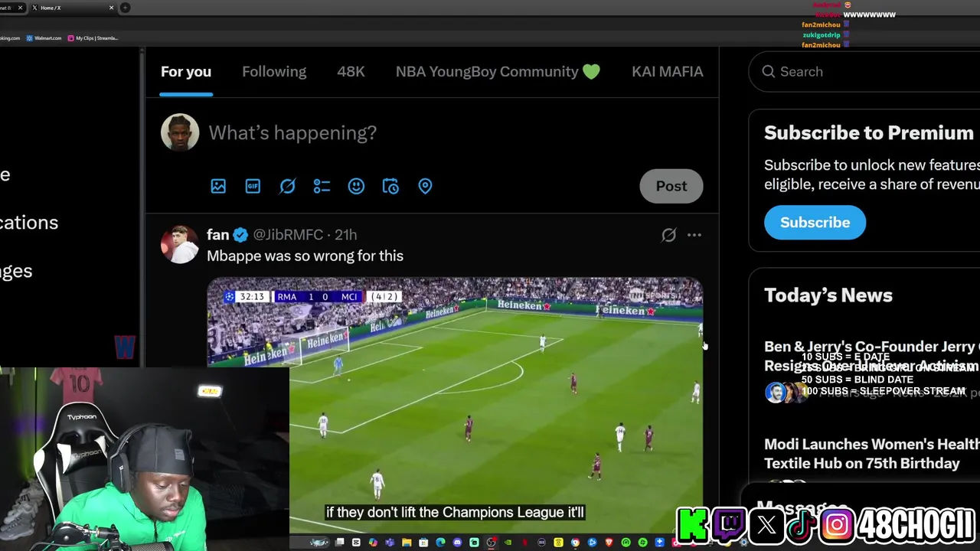This screenshot has width=980, height=551.
Task: Click the Today's News heading
Action: point(828,295)
